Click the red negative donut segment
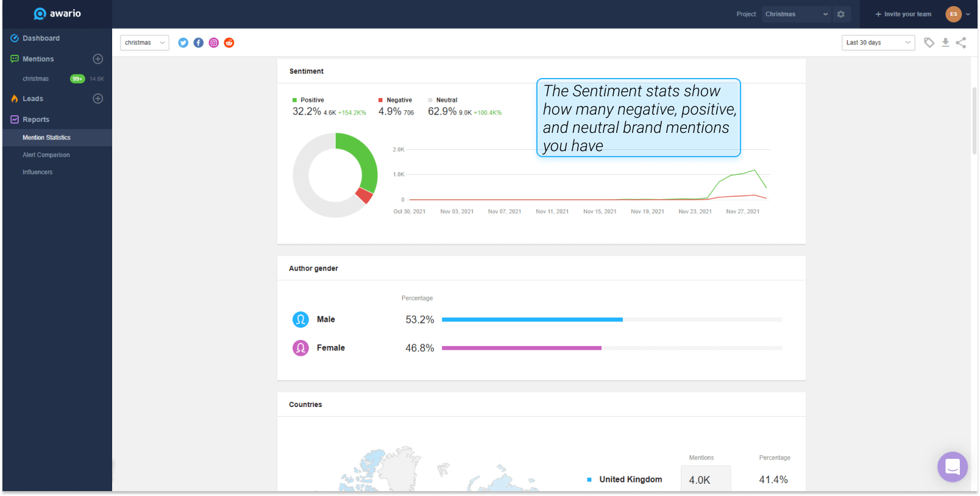Screen dimensions: 980x496 (363, 196)
